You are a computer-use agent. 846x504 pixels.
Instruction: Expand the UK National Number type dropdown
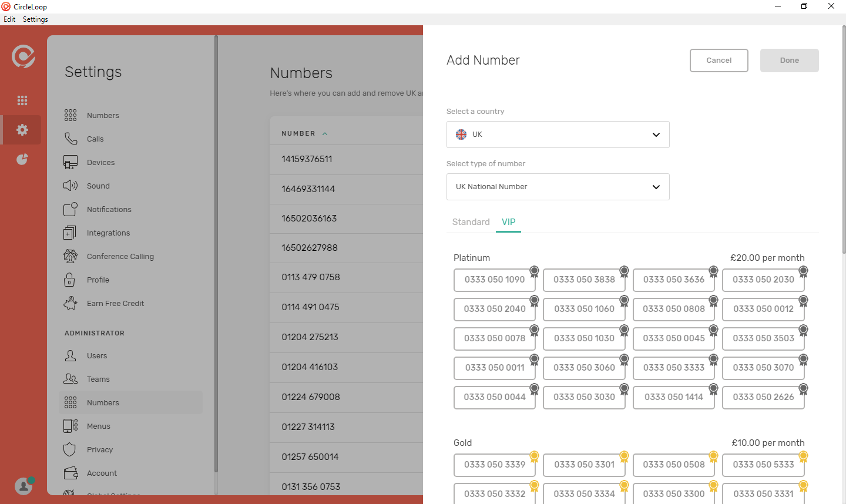tap(558, 187)
